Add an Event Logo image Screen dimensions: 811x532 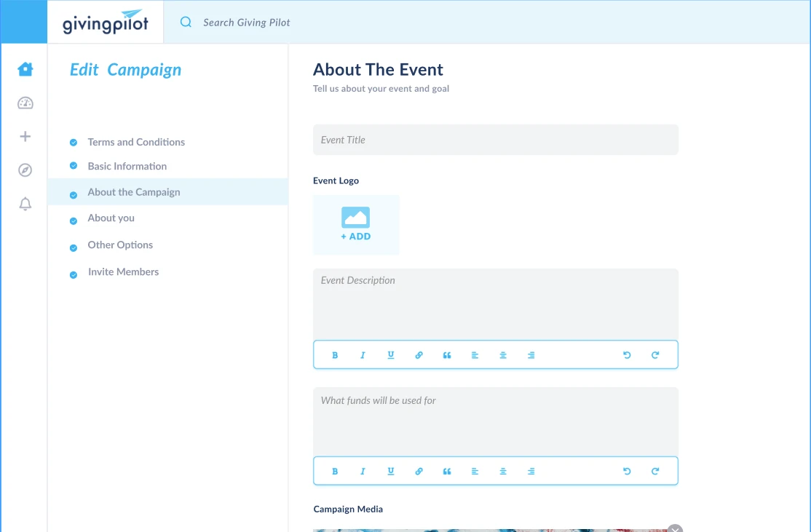[x=356, y=224]
